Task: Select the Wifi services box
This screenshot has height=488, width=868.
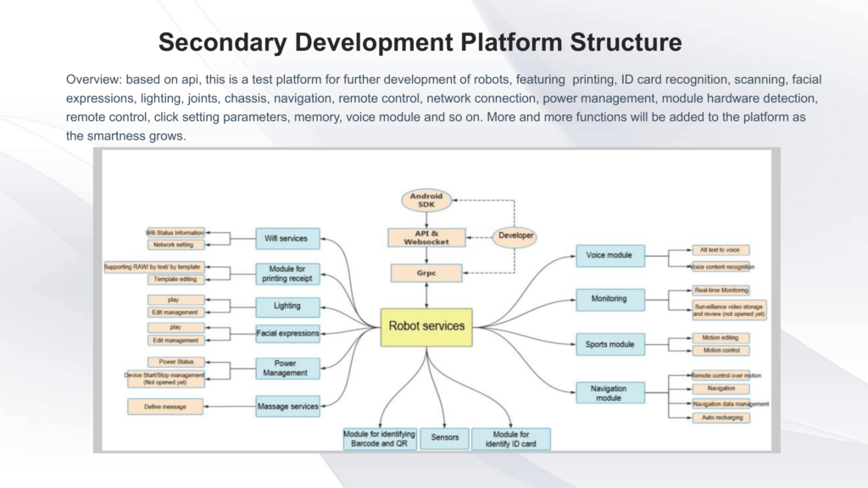Action: click(x=287, y=239)
